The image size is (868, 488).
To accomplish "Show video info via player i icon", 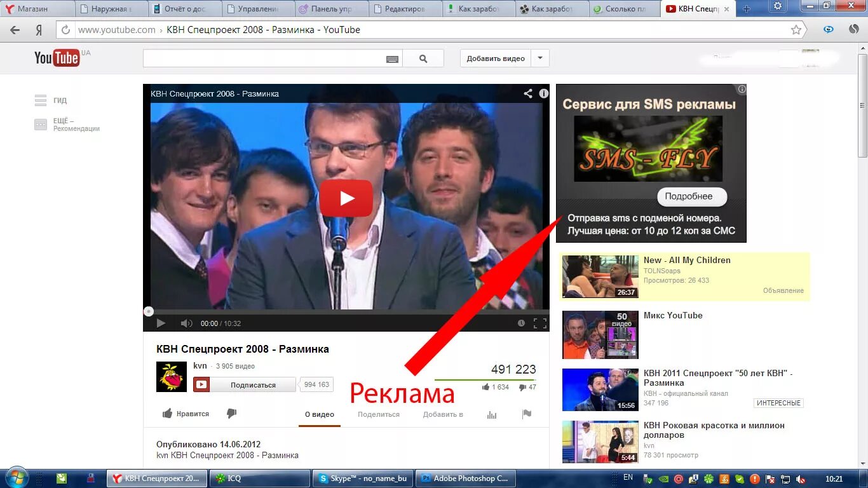I will pyautogui.click(x=544, y=93).
